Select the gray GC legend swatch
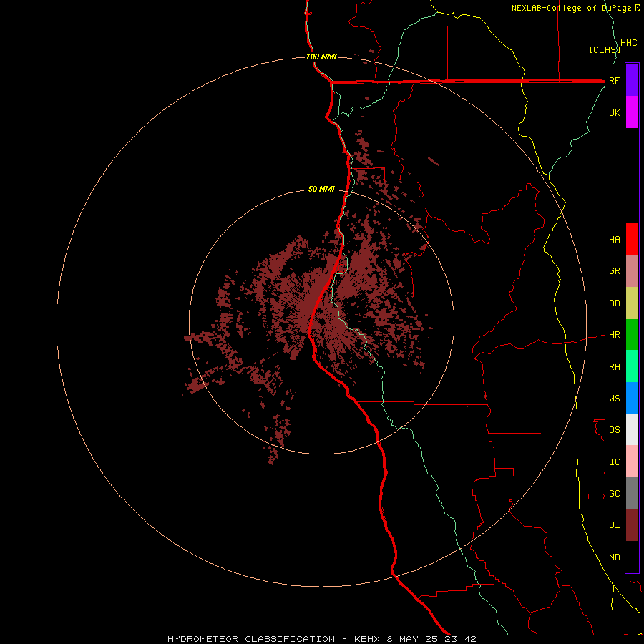The width and height of the screenshot is (644, 644). pos(632,493)
